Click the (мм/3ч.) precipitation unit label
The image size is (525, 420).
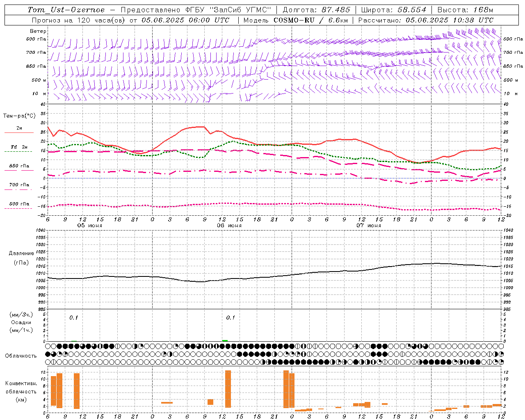[21, 315]
